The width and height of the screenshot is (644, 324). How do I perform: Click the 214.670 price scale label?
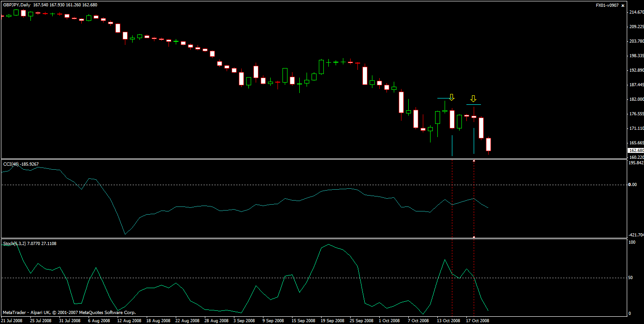[636, 12]
